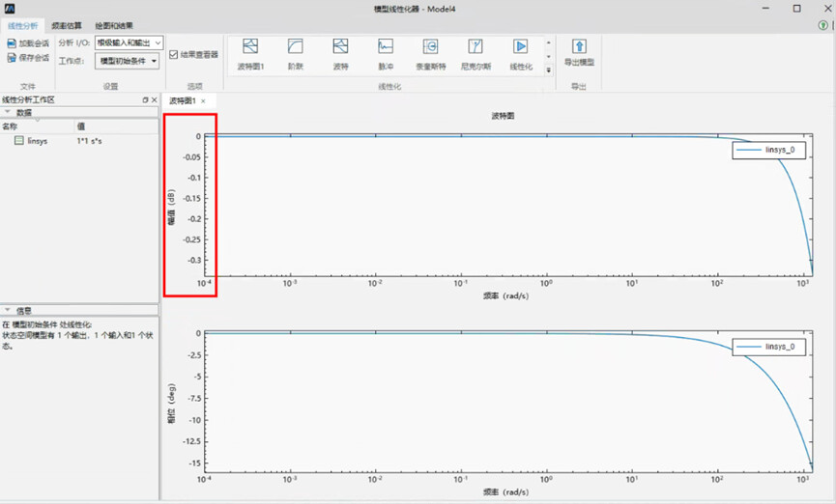Click 频率 (rad/s) label under magnitude plot
The image size is (836, 504).
click(x=506, y=295)
